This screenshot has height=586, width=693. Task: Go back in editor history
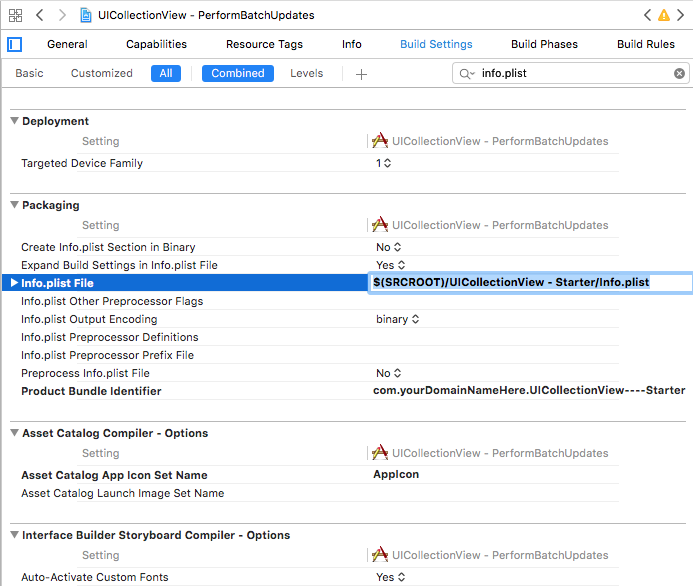pyautogui.click(x=40, y=15)
